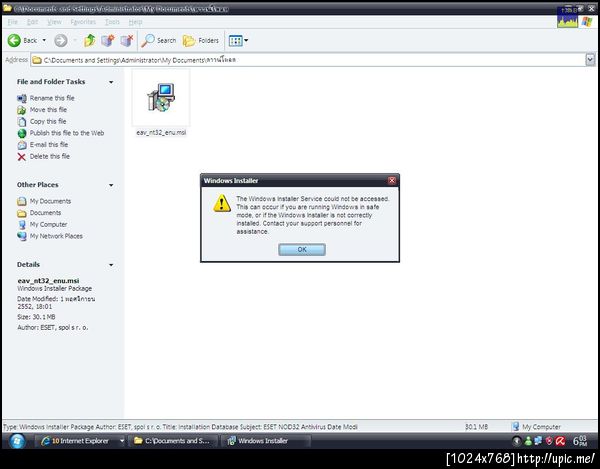Click the taskbar clock
The width and height of the screenshot is (600, 469).
coord(580,441)
